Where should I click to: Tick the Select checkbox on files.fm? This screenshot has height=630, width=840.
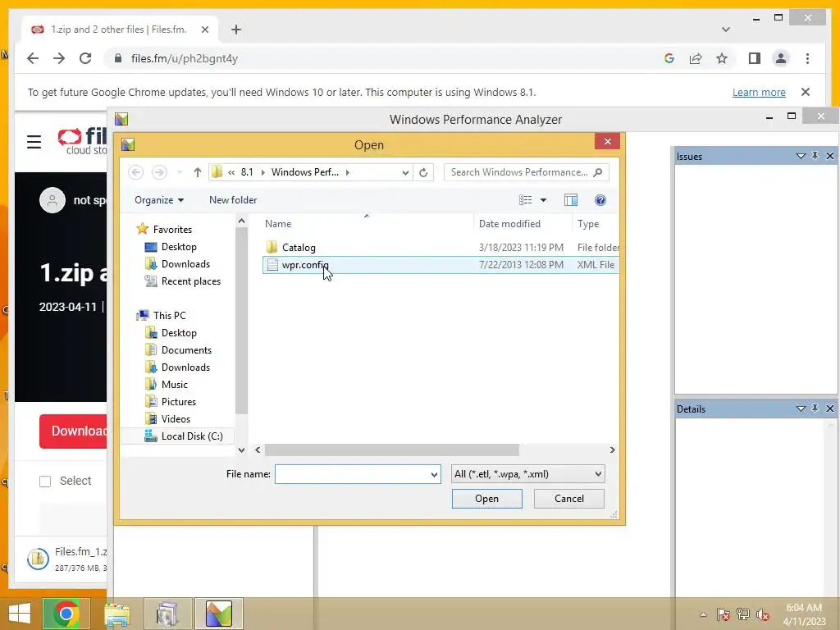point(45,481)
